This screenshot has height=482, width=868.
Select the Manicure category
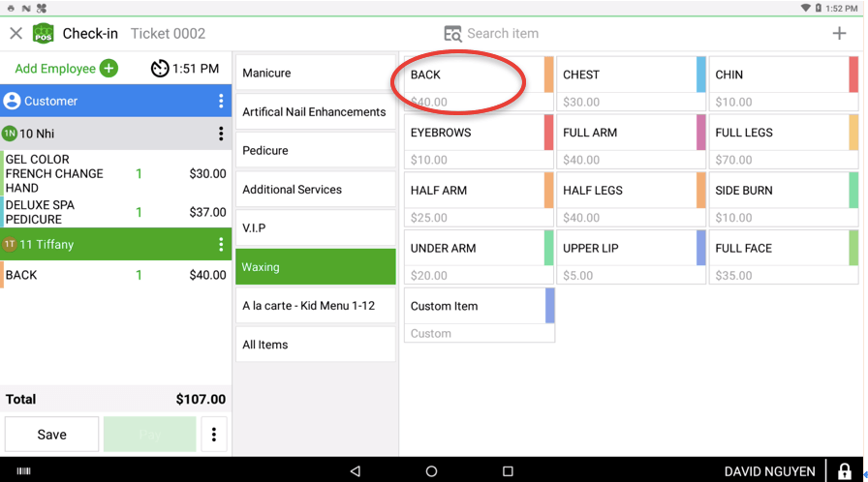click(315, 74)
